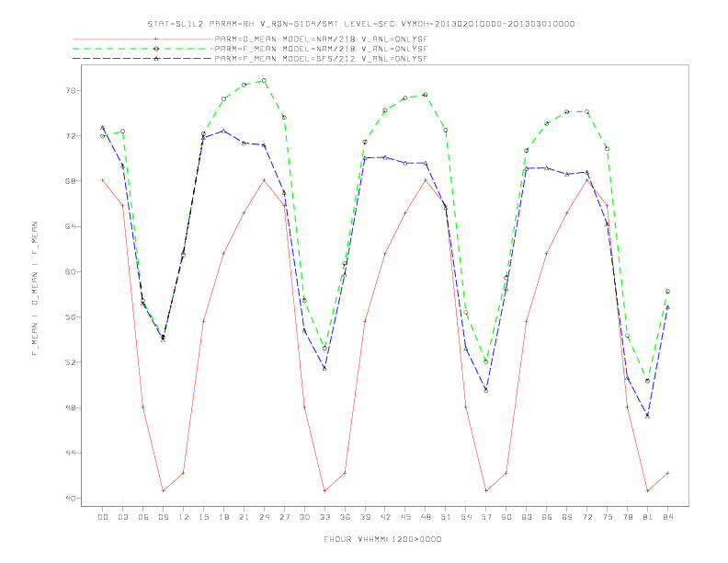Click x-axis tick label 18
This screenshot has width=728, height=563.
pyautogui.click(x=223, y=517)
